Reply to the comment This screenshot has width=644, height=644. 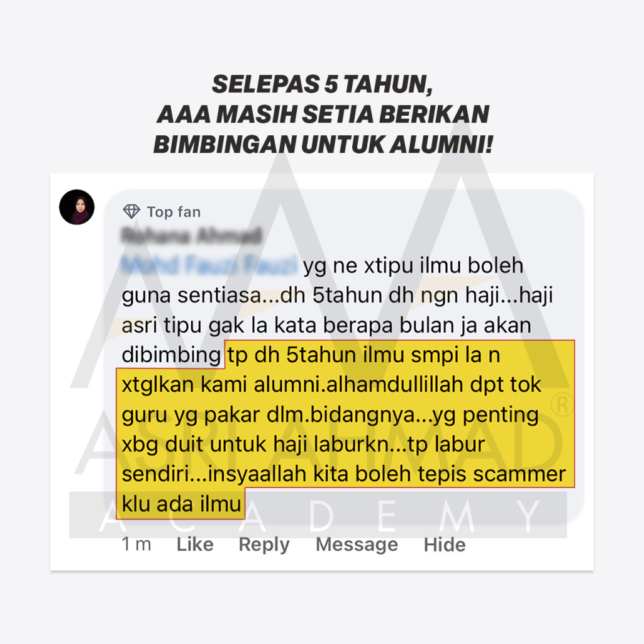264,545
